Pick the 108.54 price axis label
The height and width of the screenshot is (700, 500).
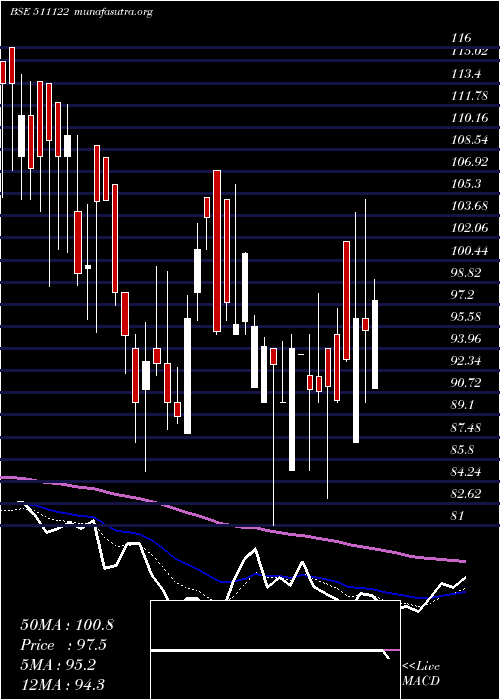tap(470, 140)
